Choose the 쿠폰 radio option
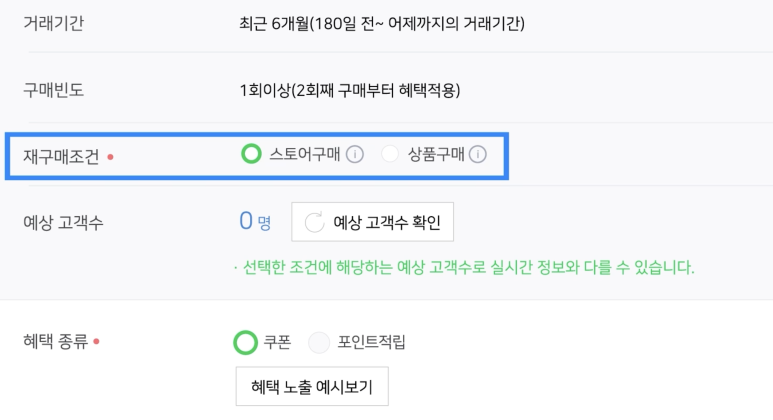773x420 pixels. point(245,342)
